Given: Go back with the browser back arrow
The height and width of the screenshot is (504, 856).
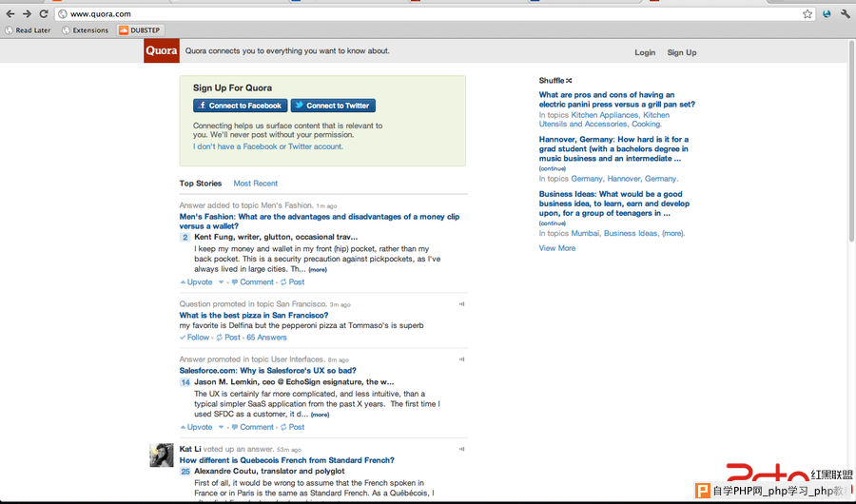Looking at the screenshot, I should [10, 14].
